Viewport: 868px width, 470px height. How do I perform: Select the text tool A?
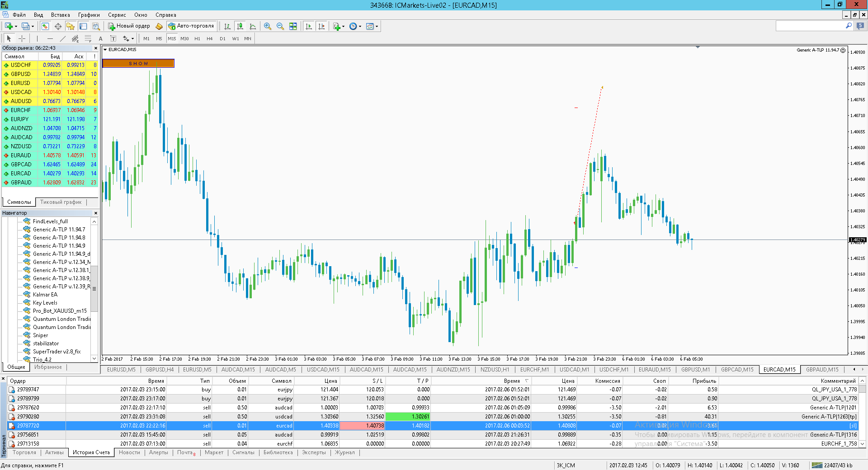tap(100, 38)
